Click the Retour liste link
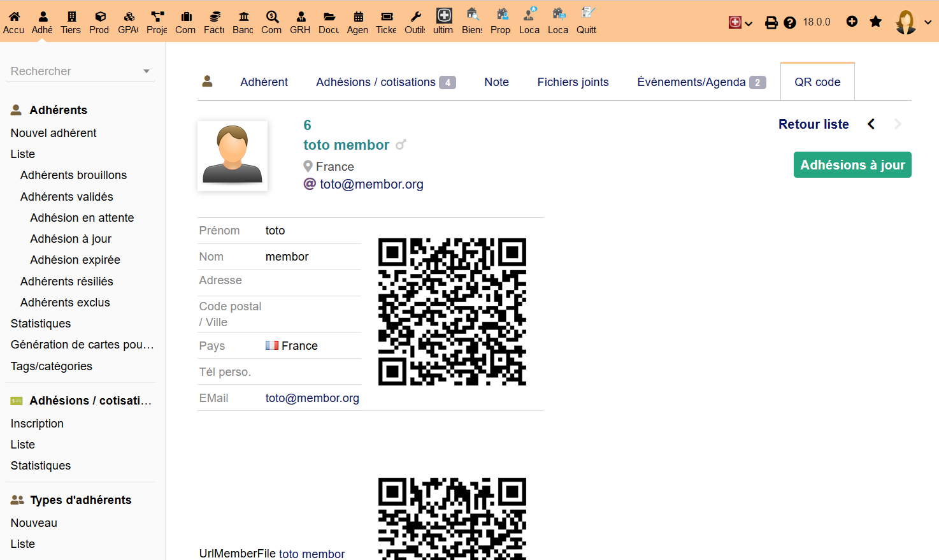The image size is (939, 560). click(x=813, y=124)
